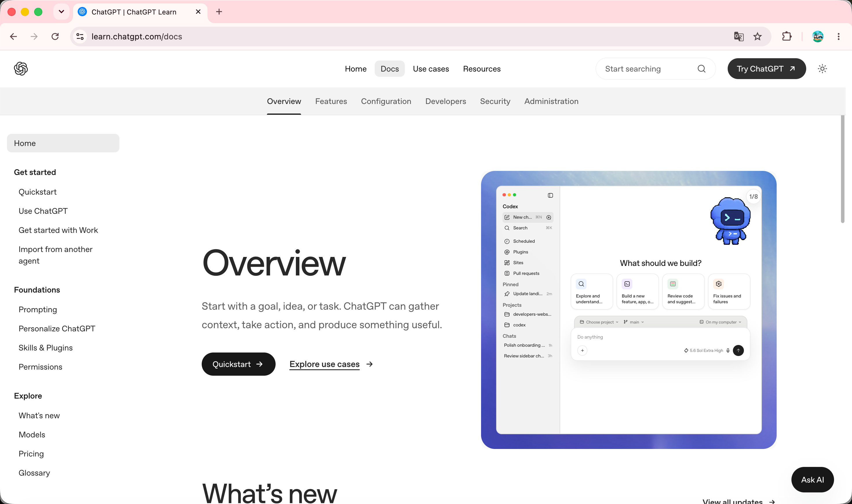The width and height of the screenshot is (852, 504).
Task: Open Personalize ChatGPT in the sidebar
Action: pyautogui.click(x=57, y=329)
